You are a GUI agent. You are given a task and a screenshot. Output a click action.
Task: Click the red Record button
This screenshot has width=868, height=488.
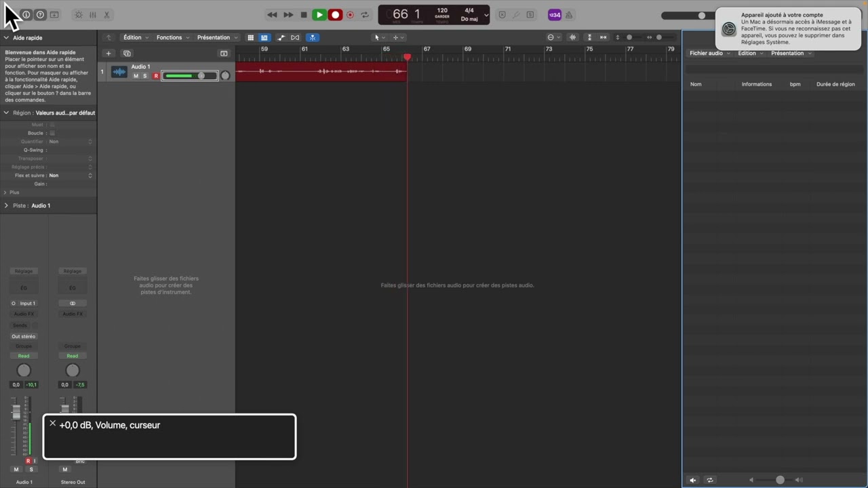tap(335, 15)
